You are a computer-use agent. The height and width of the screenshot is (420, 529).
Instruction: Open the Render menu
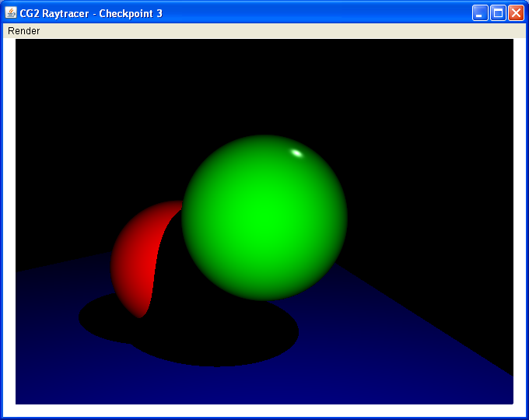(x=23, y=31)
